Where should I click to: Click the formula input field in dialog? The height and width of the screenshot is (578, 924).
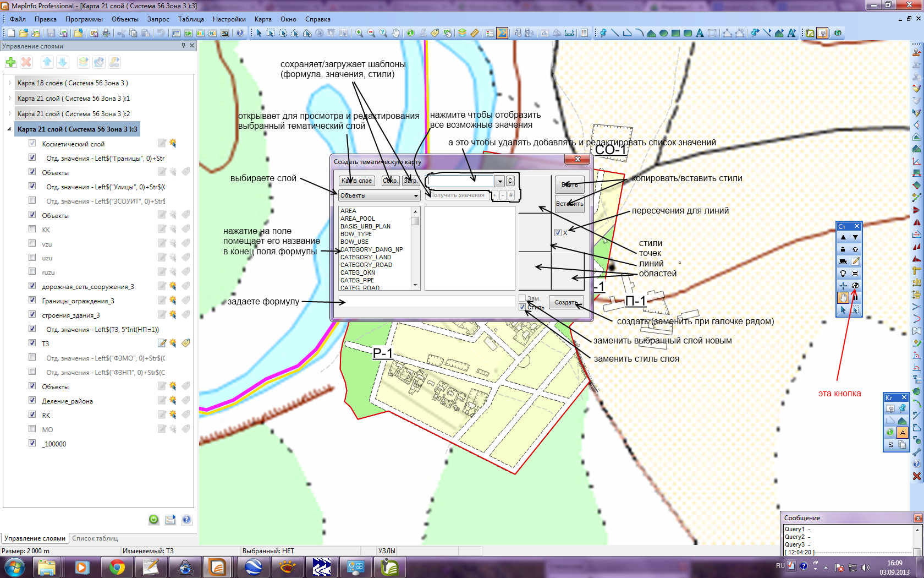[426, 302]
